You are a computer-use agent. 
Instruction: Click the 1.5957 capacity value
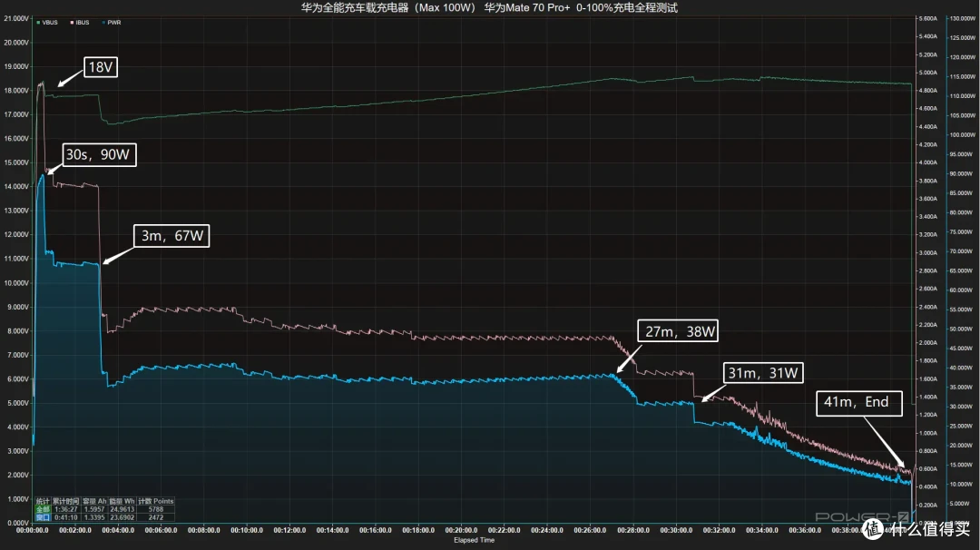point(94,509)
